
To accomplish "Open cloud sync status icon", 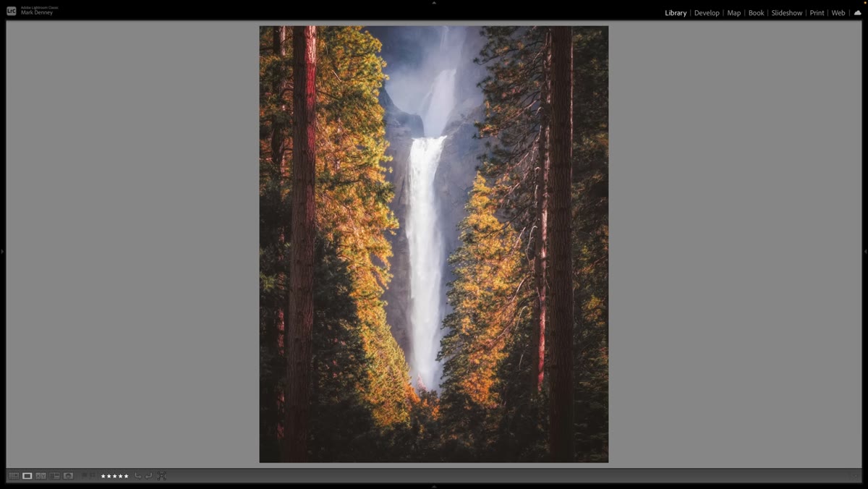I will point(858,13).
